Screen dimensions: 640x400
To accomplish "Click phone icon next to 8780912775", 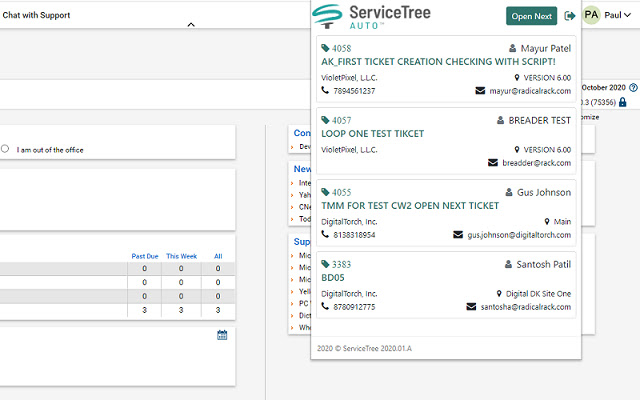I will [325, 306].
